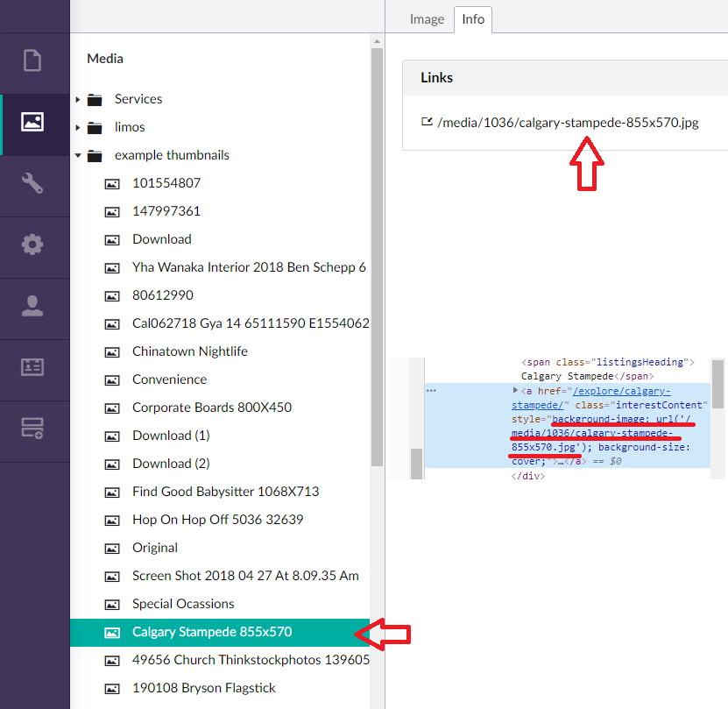Click image icon beside 190108 Bryson Flagstick
This screenshot has height=709, width=728.
pyautogui.click(x=112, y=689)
